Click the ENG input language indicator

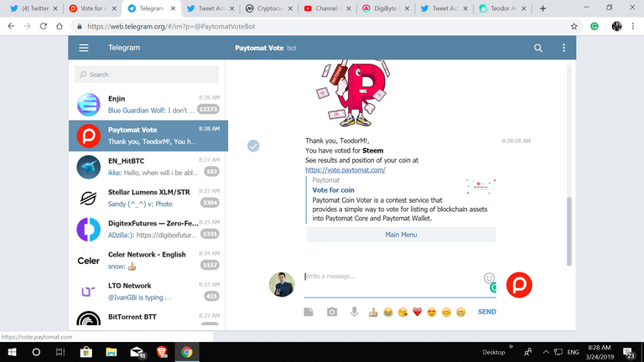click(x=573, y=352)
